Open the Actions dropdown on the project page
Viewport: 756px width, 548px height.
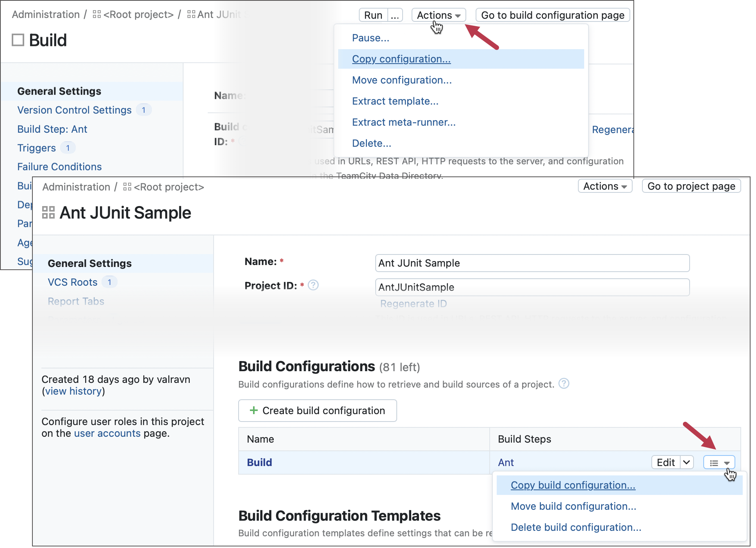pos(604,186)
